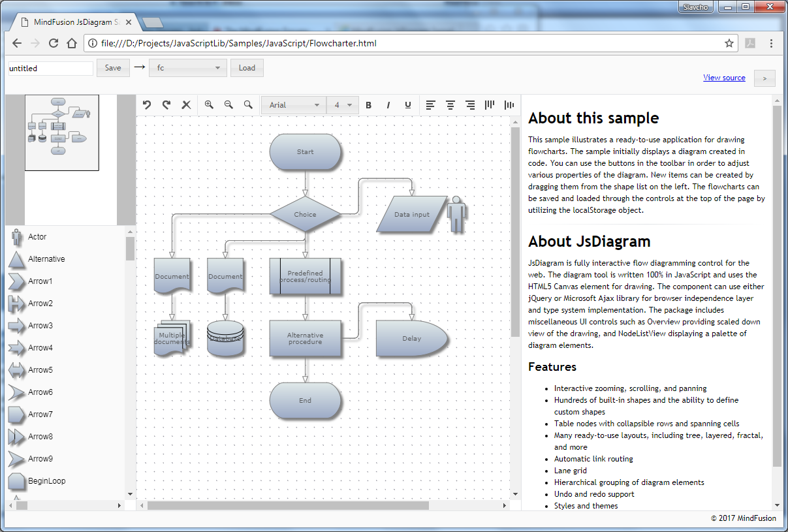
Task: Zoom out using the minus magnifier
Action: point(229,104)
